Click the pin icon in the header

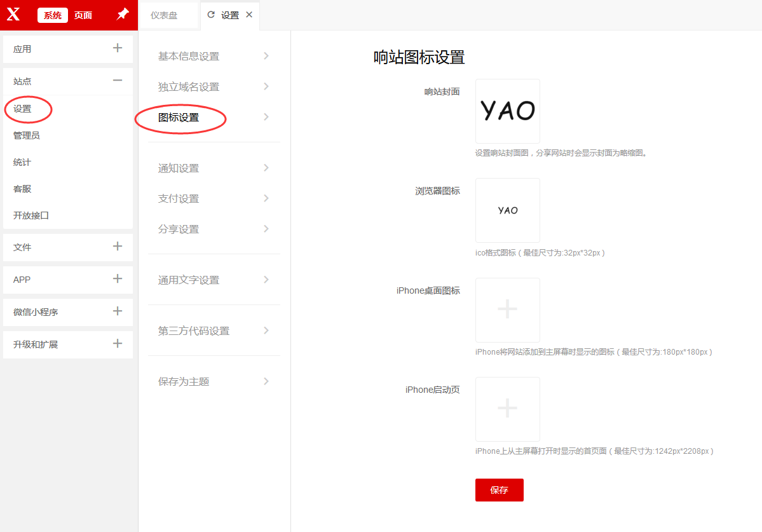point(123,15)
